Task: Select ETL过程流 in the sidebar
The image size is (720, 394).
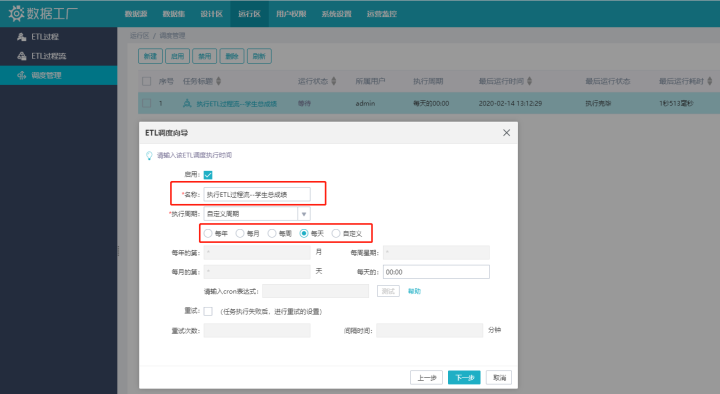Action: tap(58, 56)
